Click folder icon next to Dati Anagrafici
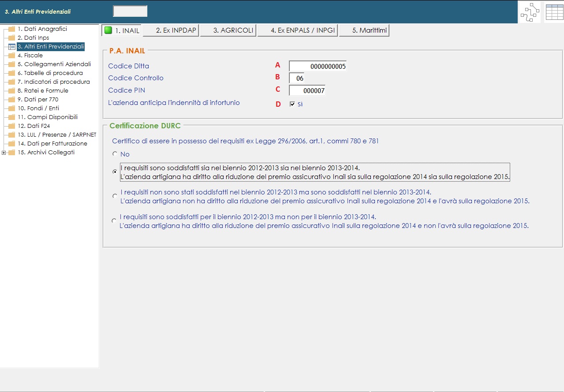Screen dimensions: 564x392 [x=11, y=29]
